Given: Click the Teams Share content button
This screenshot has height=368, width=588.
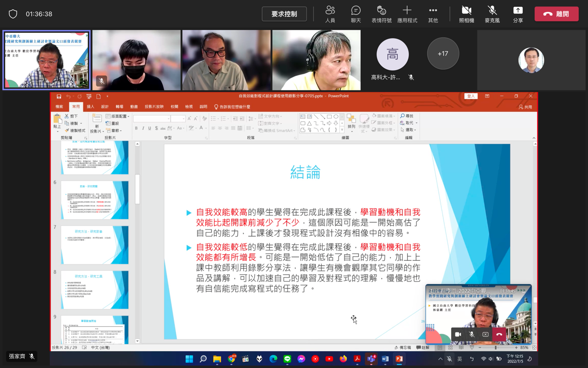Looking at the screenshot, I should point(518,14).
